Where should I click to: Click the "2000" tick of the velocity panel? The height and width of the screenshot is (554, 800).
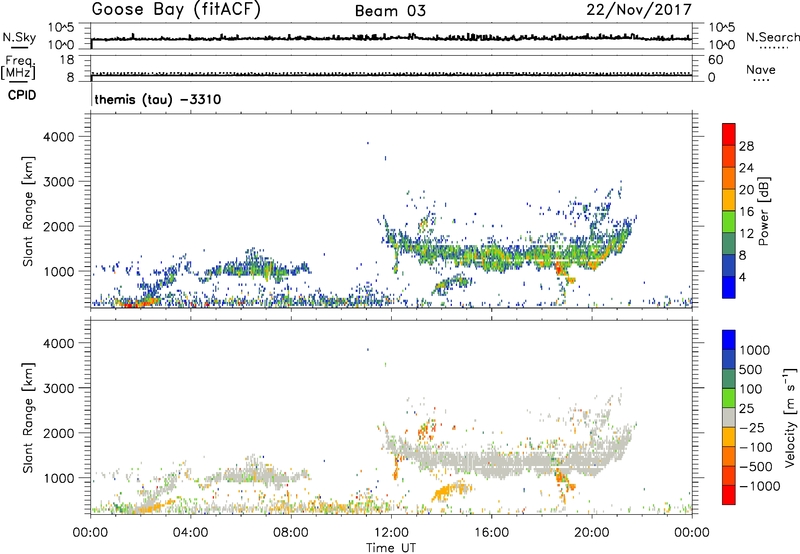coord(59,433)
